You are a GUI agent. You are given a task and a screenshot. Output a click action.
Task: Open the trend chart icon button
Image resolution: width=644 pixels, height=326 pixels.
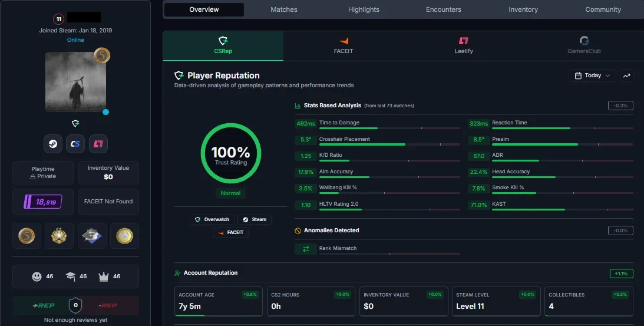[626, 75]
